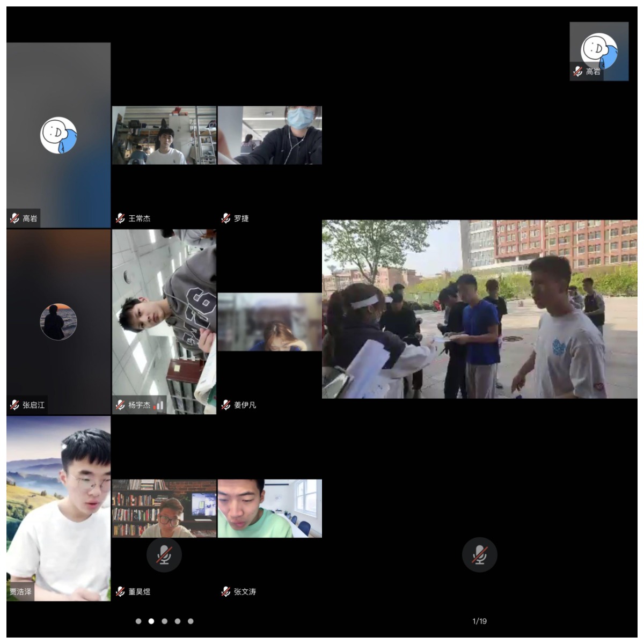The height and width of the screenshot is (644, 644).
Task: Select the last pagination dot
Action: point(191,621)
